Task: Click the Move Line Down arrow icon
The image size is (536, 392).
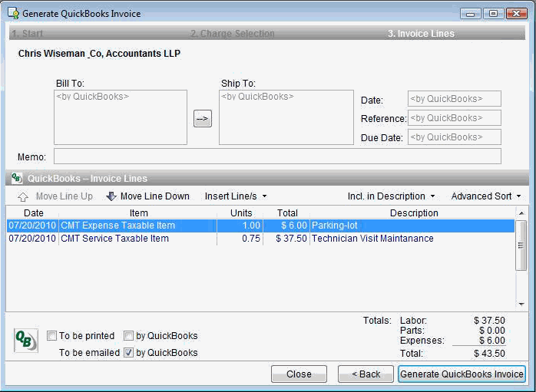Action: pos(111,196)
